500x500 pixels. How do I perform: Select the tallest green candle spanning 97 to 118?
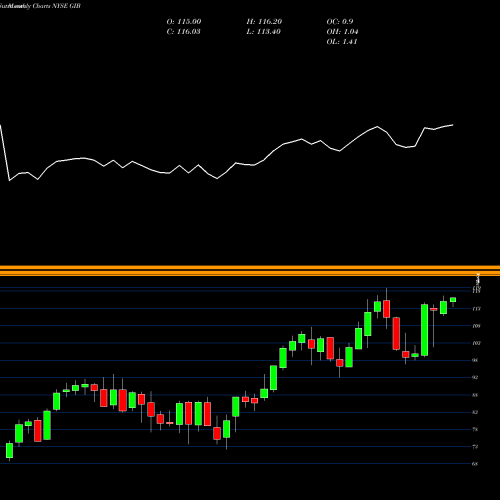tap(425, 330)
